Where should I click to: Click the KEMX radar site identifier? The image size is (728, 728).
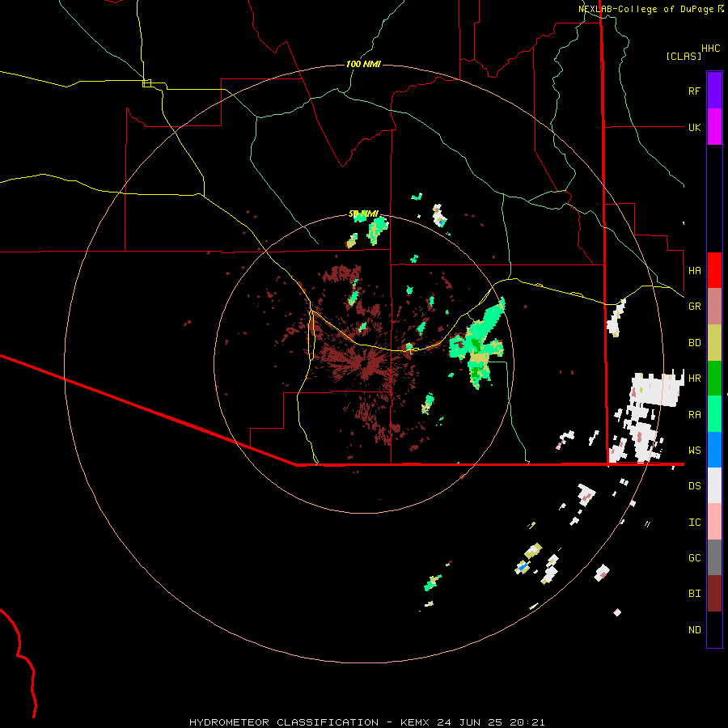pos(415,722)
